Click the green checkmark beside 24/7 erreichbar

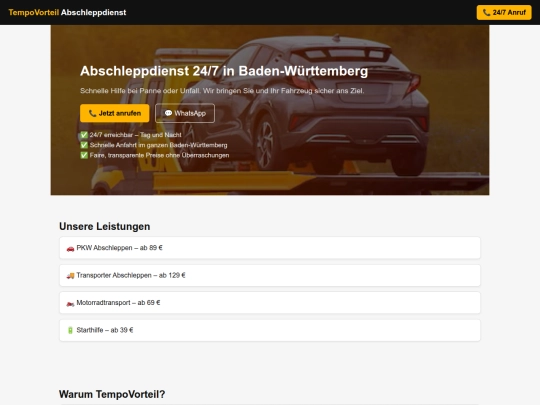[84, 135]
